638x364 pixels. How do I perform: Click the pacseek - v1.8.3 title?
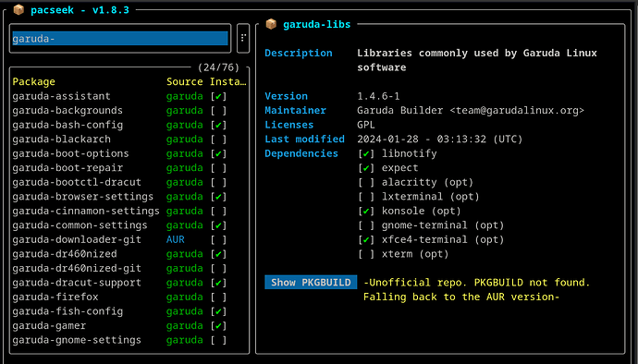80,10
